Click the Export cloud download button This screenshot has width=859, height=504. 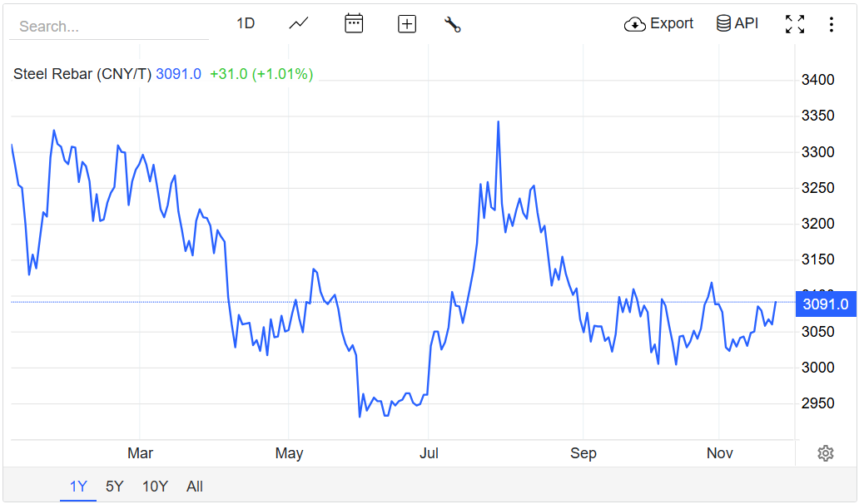click(x=658, y=23)
